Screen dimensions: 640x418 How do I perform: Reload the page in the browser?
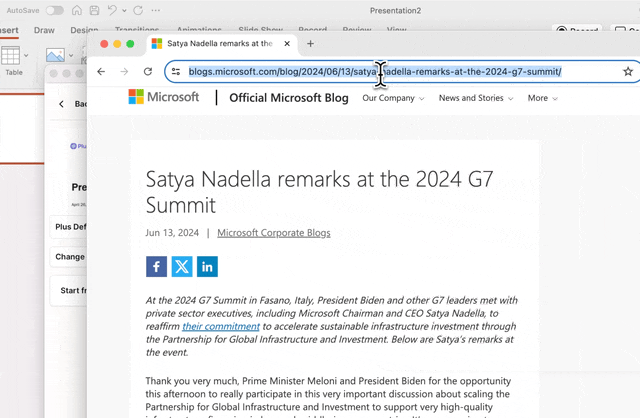(x=148, y=72)
